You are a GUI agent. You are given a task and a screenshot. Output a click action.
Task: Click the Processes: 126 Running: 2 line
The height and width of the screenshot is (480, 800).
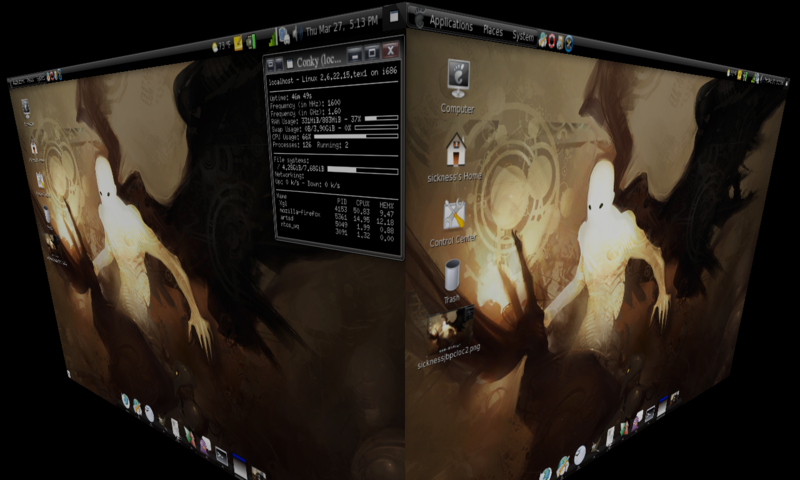pos(310,145)
